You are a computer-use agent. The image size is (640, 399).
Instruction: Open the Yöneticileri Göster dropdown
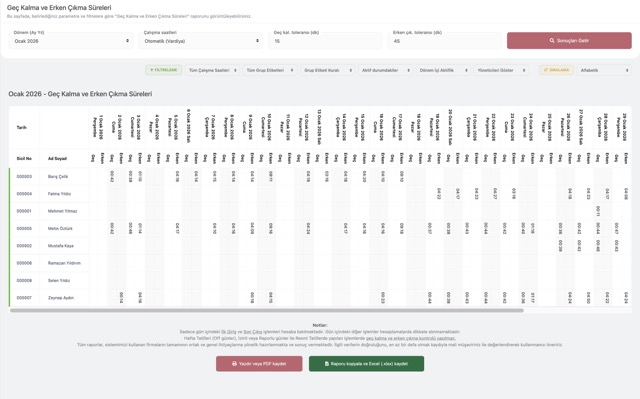coord(501,70)
